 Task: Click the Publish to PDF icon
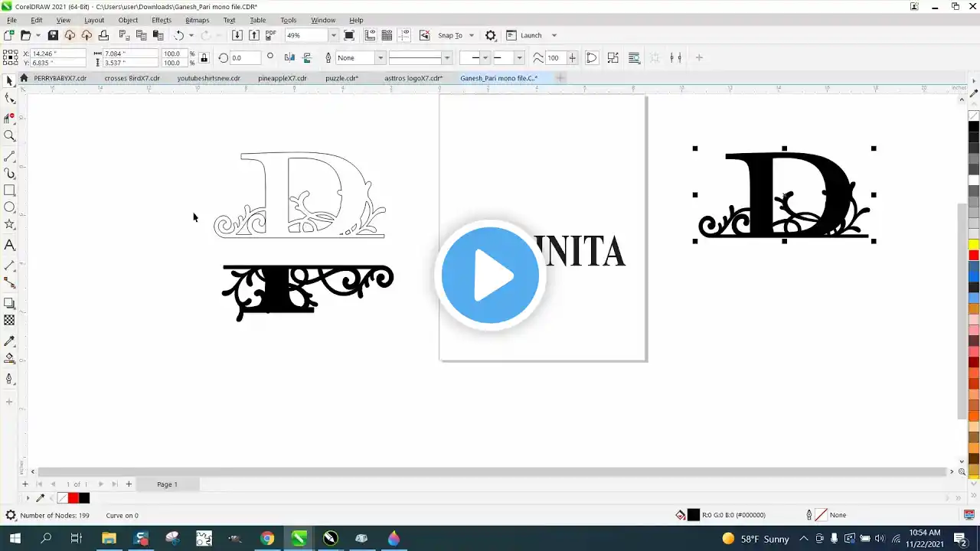click(x=271, y=35)
